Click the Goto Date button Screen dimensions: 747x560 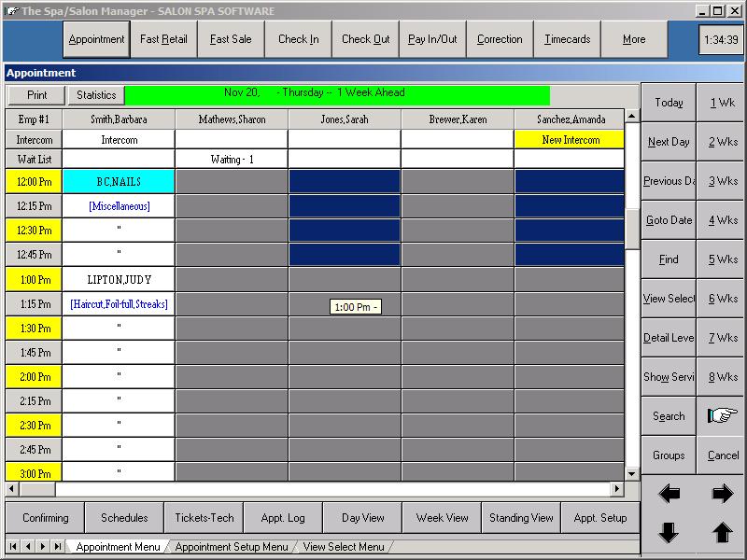[669, 220]
